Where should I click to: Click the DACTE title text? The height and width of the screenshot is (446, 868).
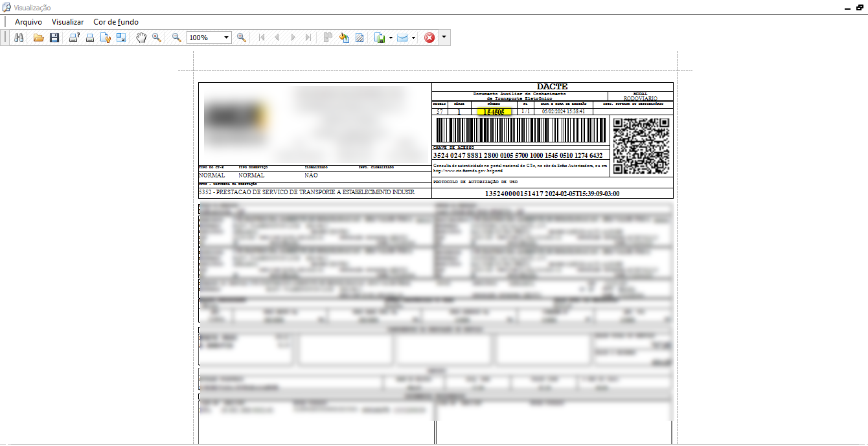(x=553, y=87)
